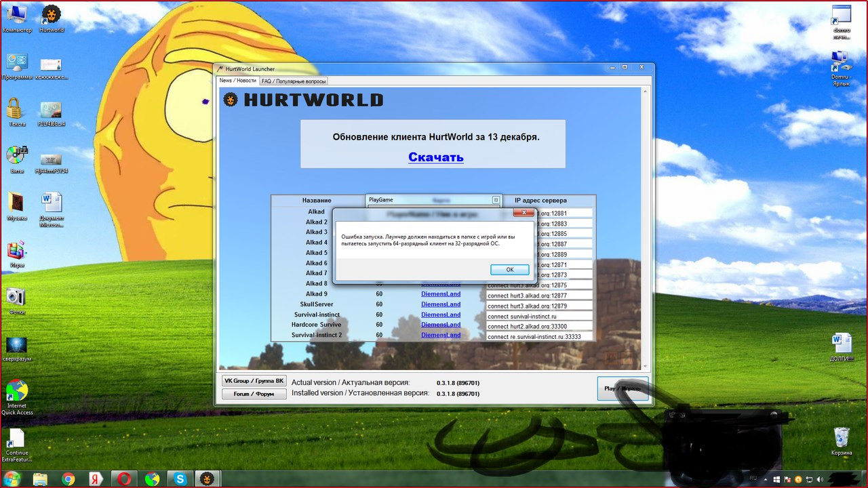Open the сверхразум desktop icon

(17, 348)
